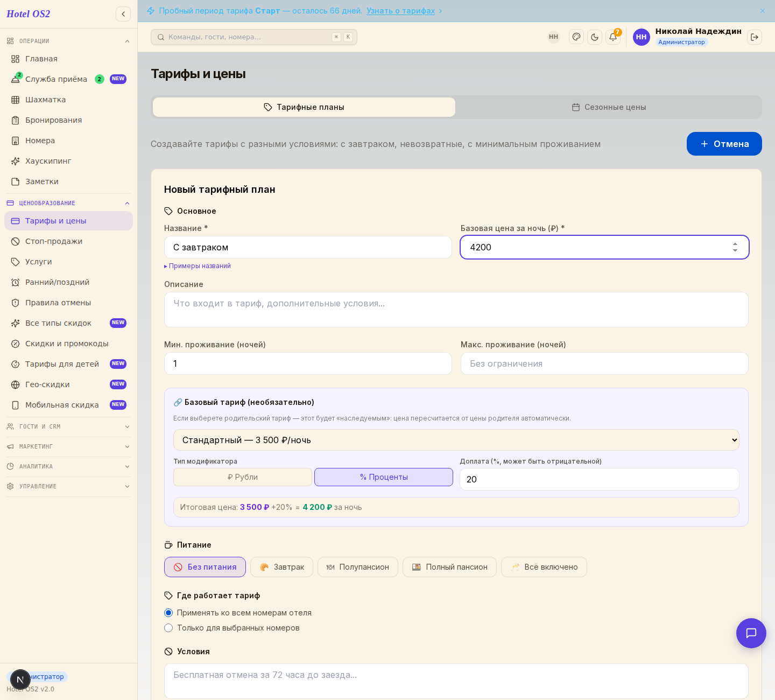
Task: Open Тарифы для детей page
Action: pyautogui.click(x=68, y=364)
